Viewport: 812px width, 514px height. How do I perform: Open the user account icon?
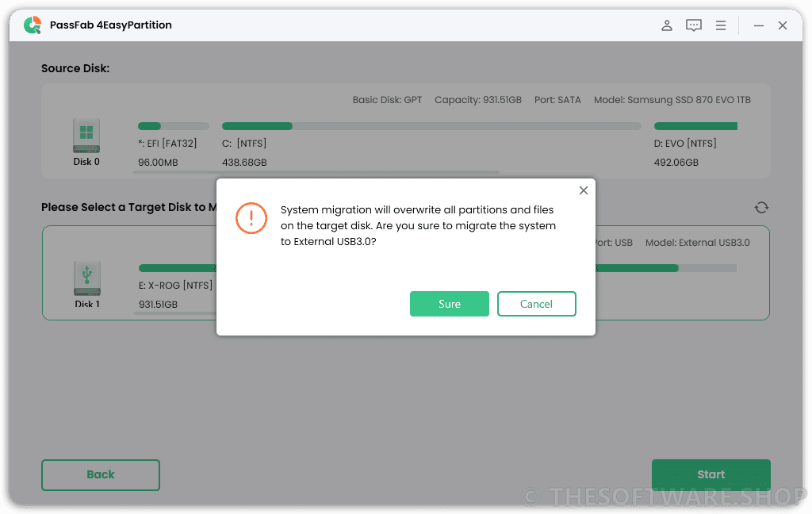666,25
